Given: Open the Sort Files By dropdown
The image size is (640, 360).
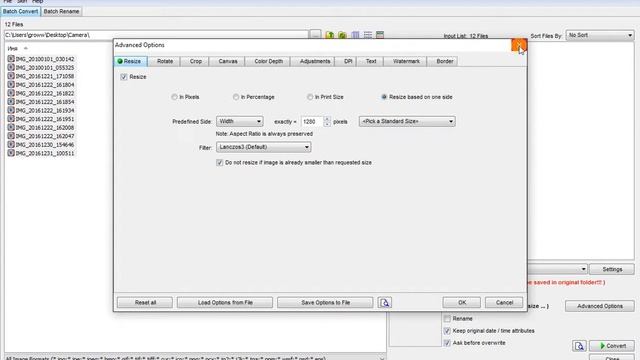Looking at the screenshot, I should (x=600, y=36).
